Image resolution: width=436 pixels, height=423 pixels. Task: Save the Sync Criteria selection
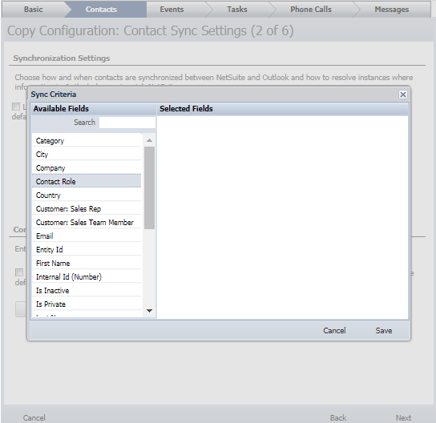point(384,330)
